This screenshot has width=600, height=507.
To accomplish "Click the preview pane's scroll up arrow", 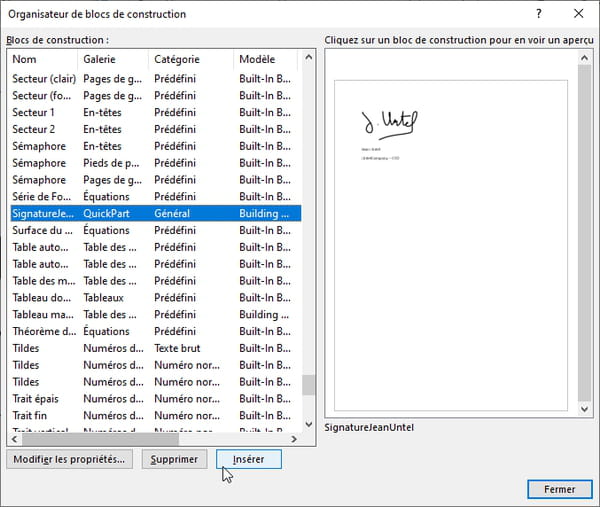I will pos(584,58).
